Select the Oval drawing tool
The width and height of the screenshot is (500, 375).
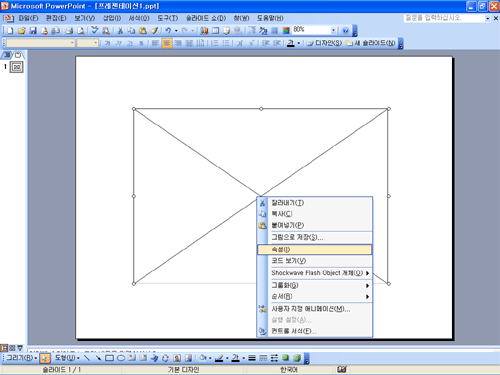point(121,358)
